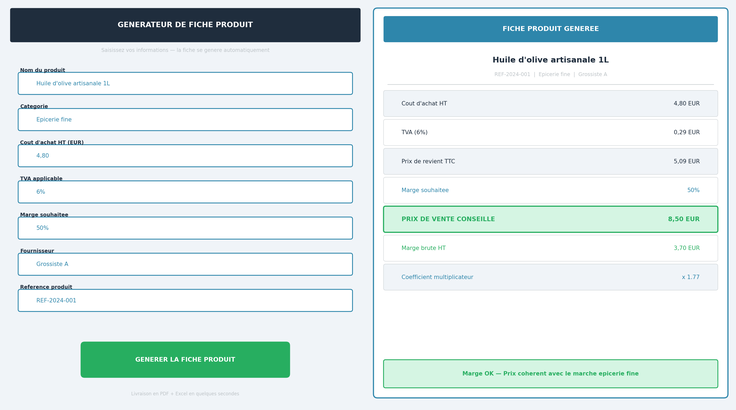Screen dimensions: 736x410
Task: Select the Coefficient multiplicateur row
Action: [550, 277]
